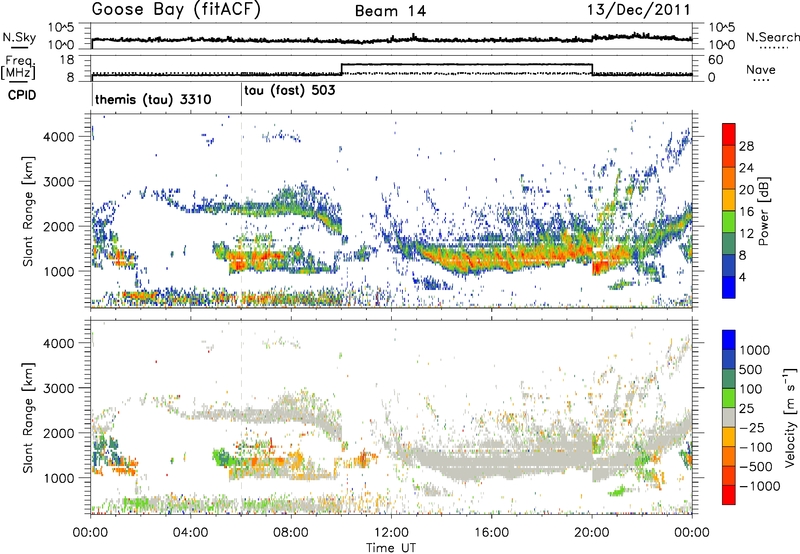Click the 'N.Search' legend label
The height and width of the screenshot is (554, 800).
point(772,37)
